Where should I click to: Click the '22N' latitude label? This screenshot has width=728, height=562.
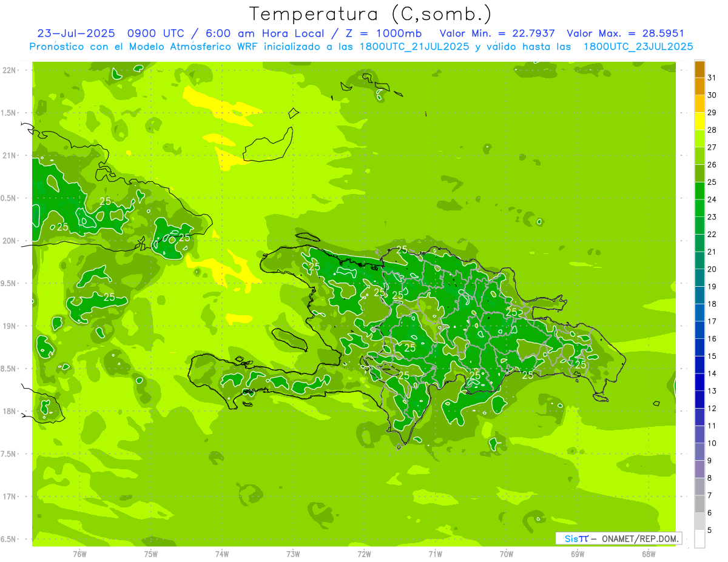click(10, 70)
